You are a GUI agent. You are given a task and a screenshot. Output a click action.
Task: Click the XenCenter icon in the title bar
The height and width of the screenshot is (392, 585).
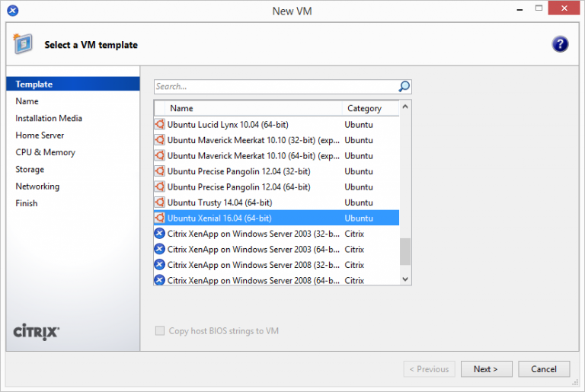point(14,11)
